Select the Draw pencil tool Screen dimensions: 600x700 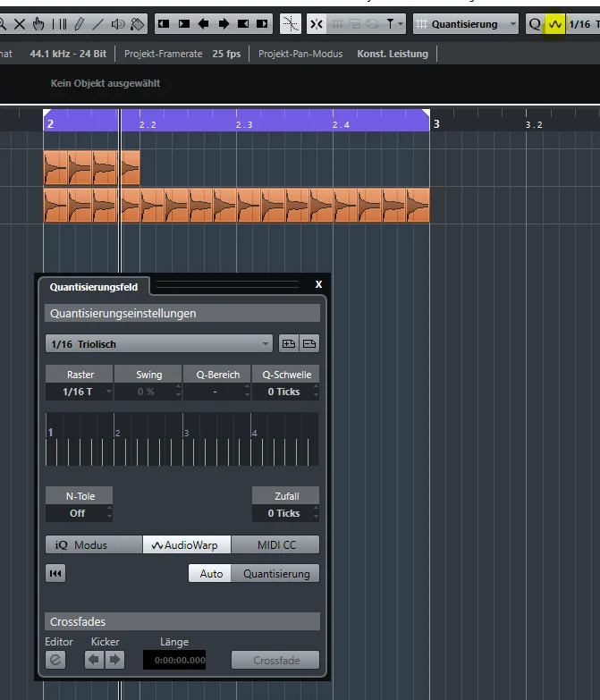[80, 23]
